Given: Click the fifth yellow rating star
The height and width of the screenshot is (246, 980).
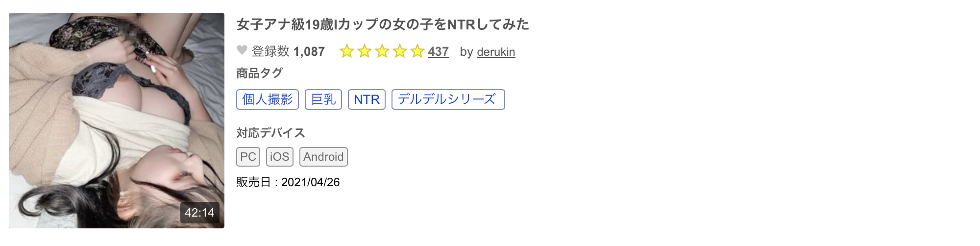Looking at the screenshot, I should (417, 51).
